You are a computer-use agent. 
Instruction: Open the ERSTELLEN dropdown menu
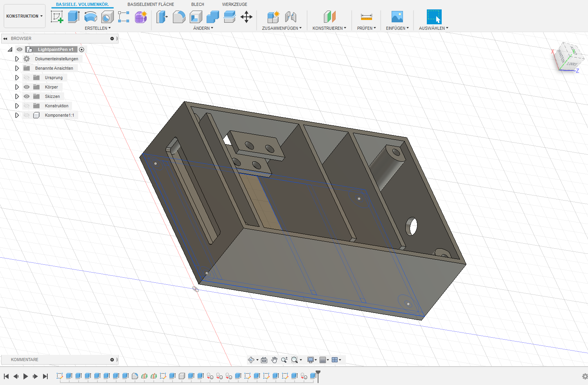tap(98, 28)
